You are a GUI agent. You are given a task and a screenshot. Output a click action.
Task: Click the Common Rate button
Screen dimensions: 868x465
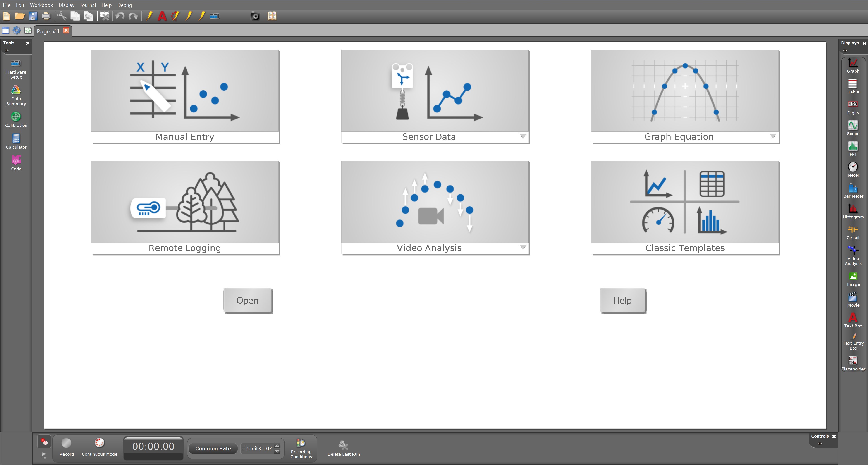coord(213,448)
